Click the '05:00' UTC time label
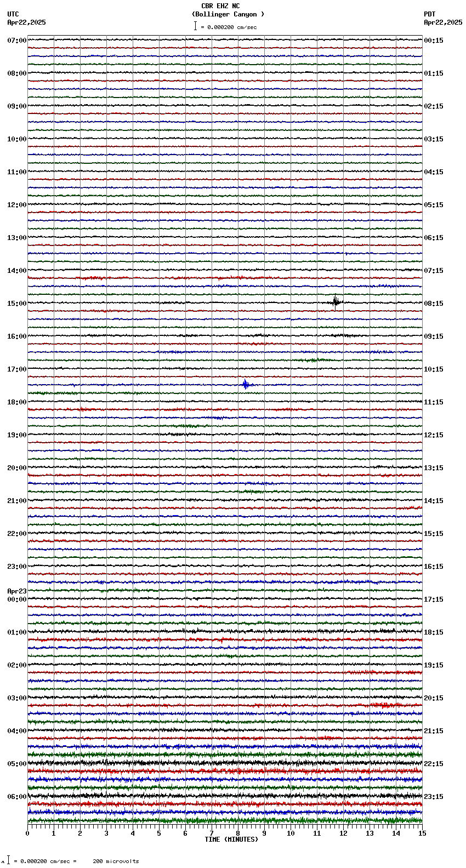This screenshot has height=868, width=466. tap(17, 764)
